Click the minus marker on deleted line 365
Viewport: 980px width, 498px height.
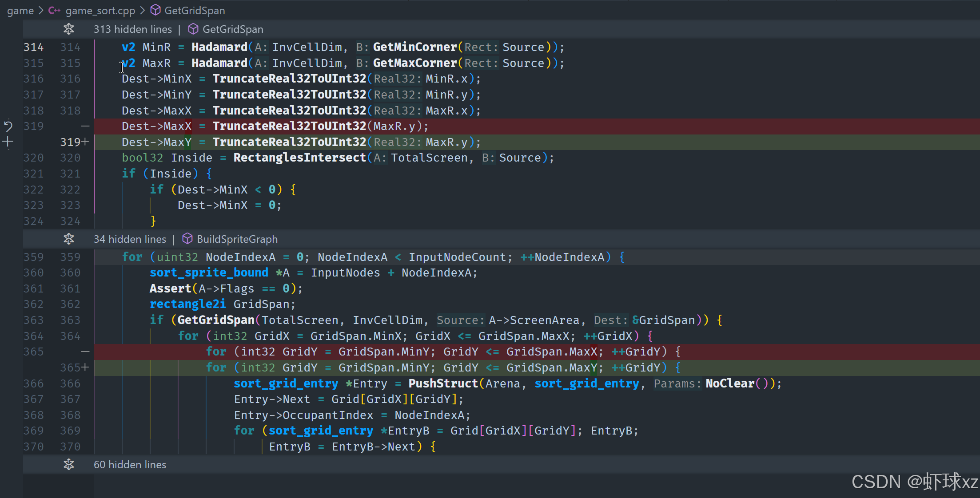pos(85,352)
